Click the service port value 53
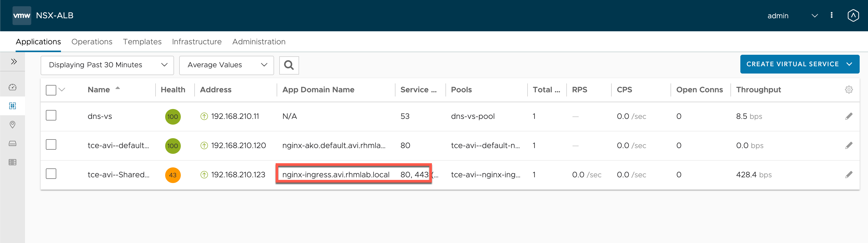The height and width of the screenshot is (243, 868). tap(405, 116)
